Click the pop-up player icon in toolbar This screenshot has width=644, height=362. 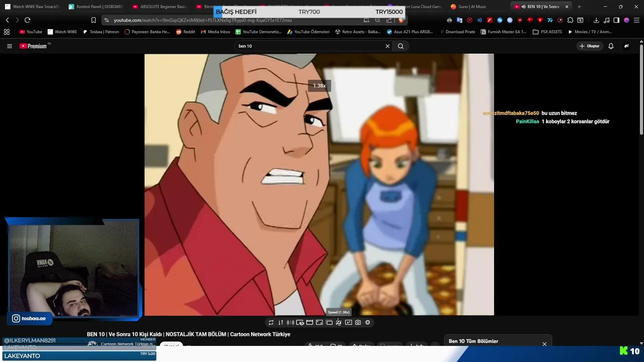(329, 322)
